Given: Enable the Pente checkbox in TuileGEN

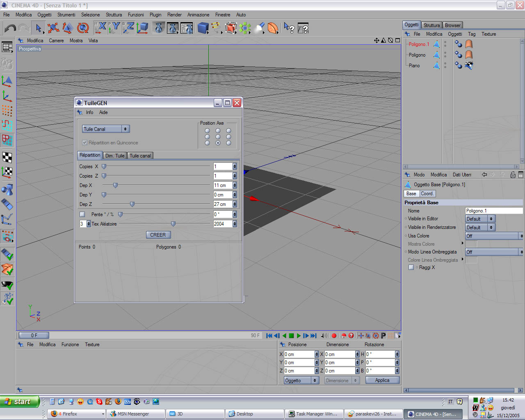Looking at the screenshot, I should (82, 215).
